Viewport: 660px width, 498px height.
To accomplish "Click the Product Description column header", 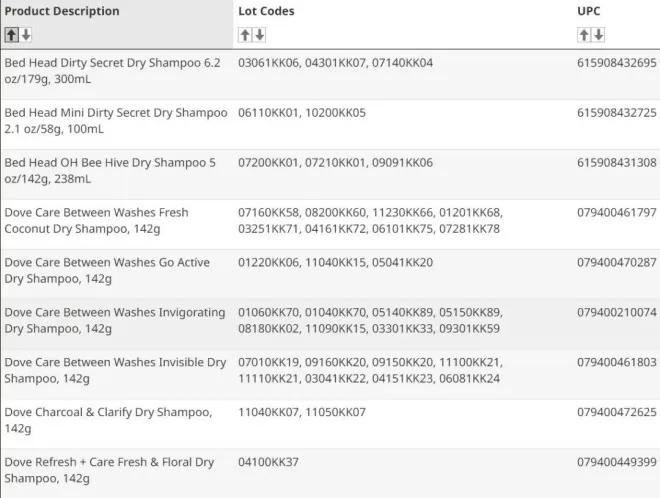I will click(62, 11).
